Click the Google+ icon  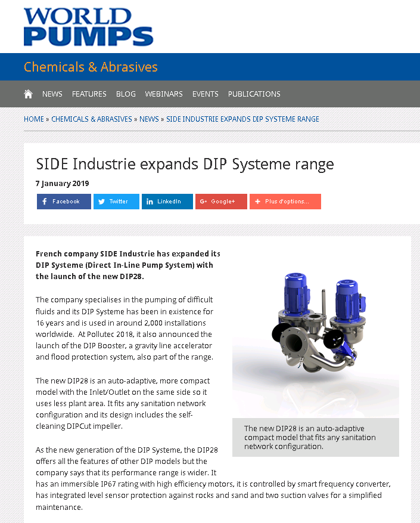(x=204, y=202)
